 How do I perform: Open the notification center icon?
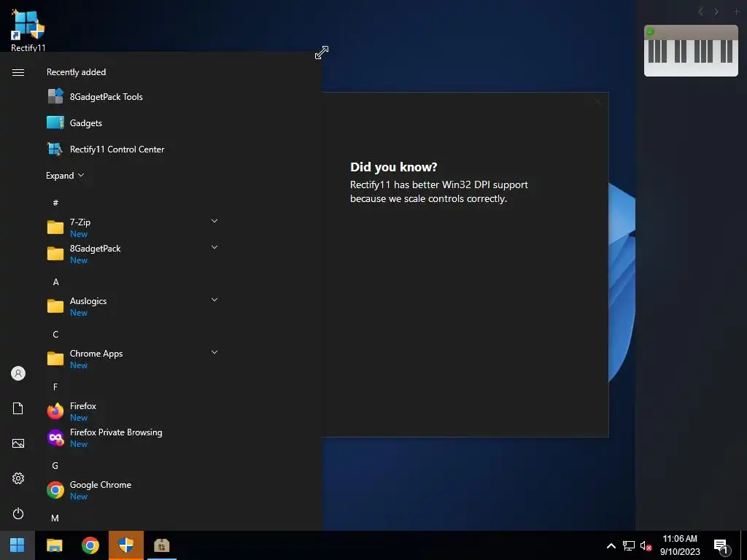coord(721,546)
